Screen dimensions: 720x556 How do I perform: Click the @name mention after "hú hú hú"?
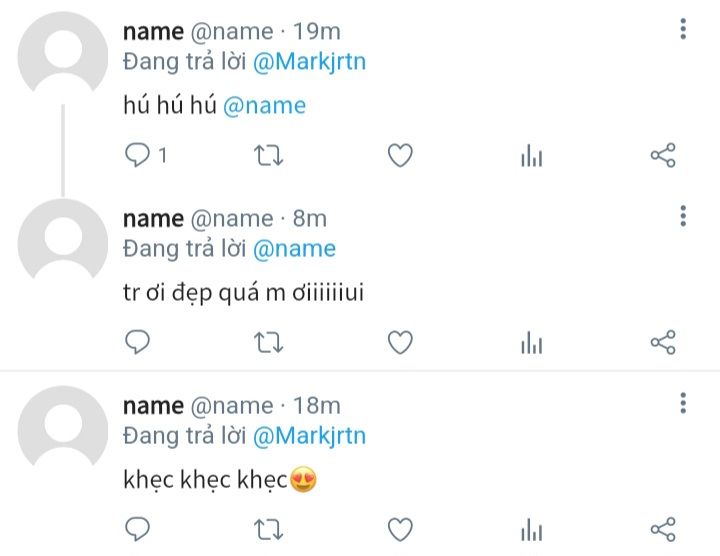[x=264, y=105]
